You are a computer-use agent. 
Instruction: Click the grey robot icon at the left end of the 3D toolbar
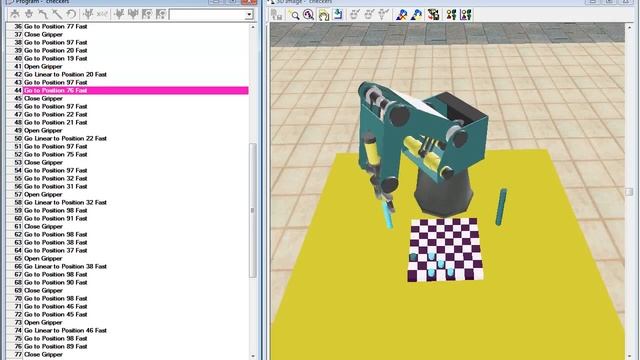277,15
